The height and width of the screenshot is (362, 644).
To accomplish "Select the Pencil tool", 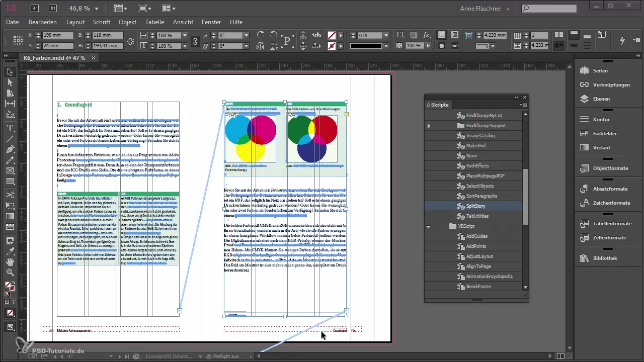I will [x=10, y=161].
